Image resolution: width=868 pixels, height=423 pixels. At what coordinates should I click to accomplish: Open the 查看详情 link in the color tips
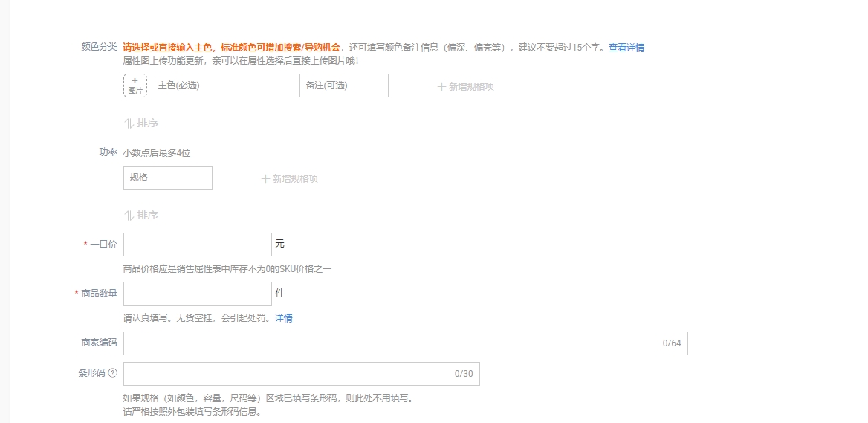(626, 48)
